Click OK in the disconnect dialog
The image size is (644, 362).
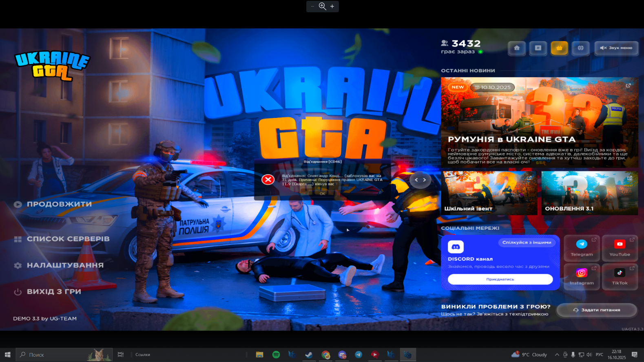pos(322,194)
